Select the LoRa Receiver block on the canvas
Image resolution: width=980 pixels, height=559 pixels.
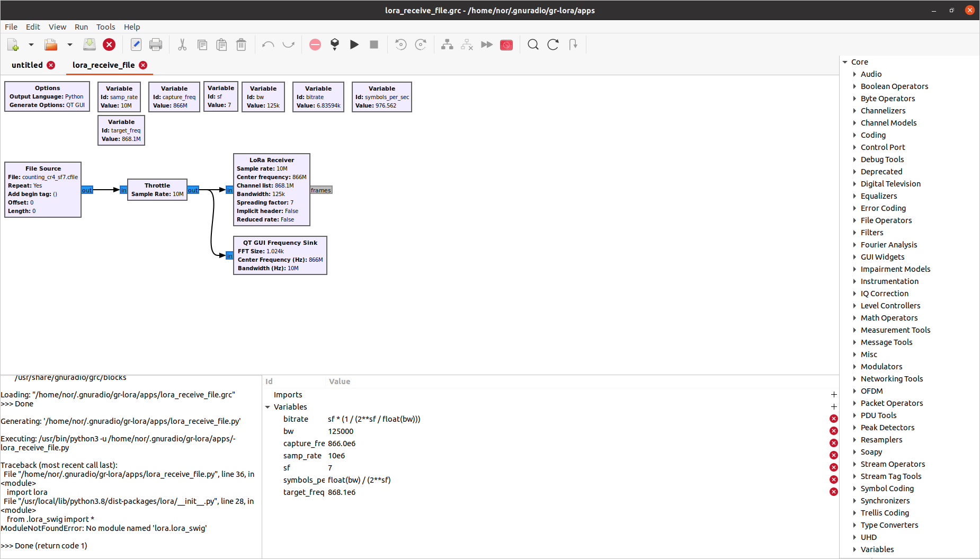coord(271,189)
